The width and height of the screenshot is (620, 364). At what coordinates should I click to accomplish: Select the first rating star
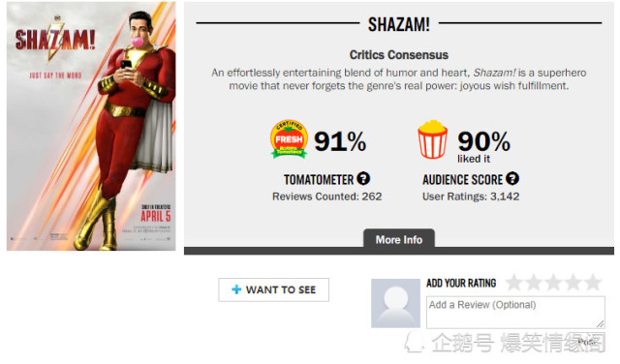pyautogui.click(x=514, y=283)
